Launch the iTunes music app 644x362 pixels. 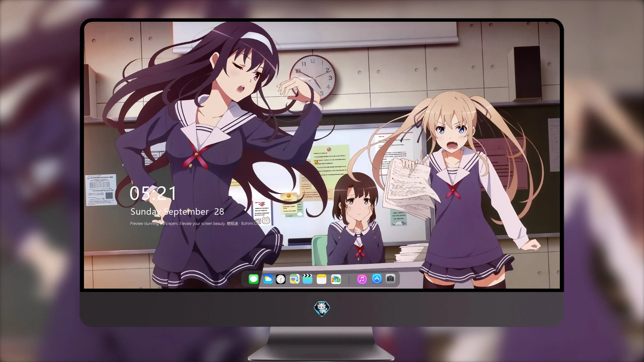[x=362, y=279]
